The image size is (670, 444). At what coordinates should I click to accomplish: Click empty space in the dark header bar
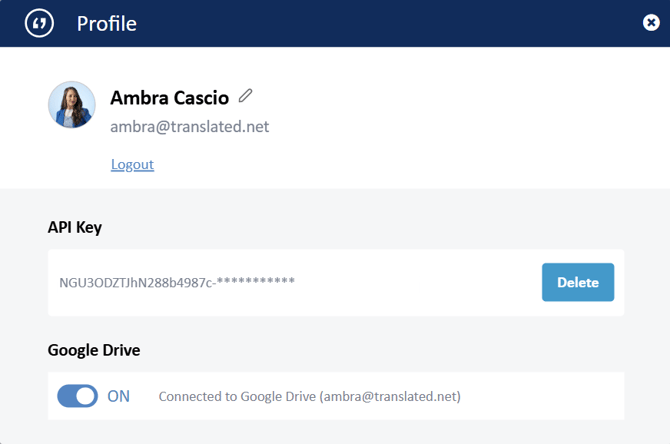pyautogui.click(x=400, y=23)
